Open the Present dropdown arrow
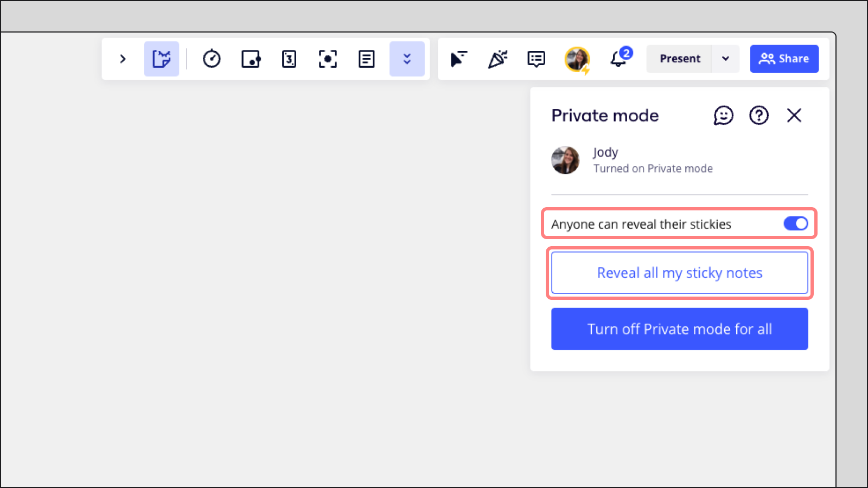This screenshot has height=488, width=868. point(725,59)
